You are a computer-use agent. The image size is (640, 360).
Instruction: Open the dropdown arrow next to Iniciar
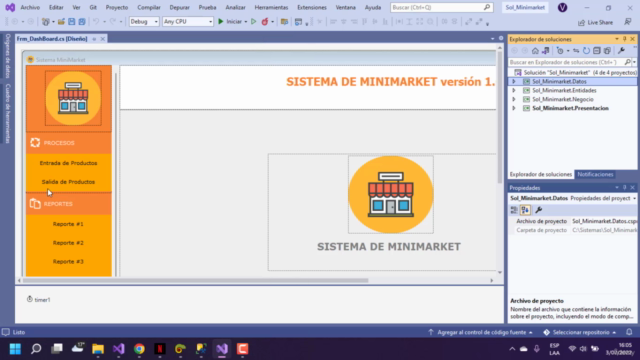[246, 22]
